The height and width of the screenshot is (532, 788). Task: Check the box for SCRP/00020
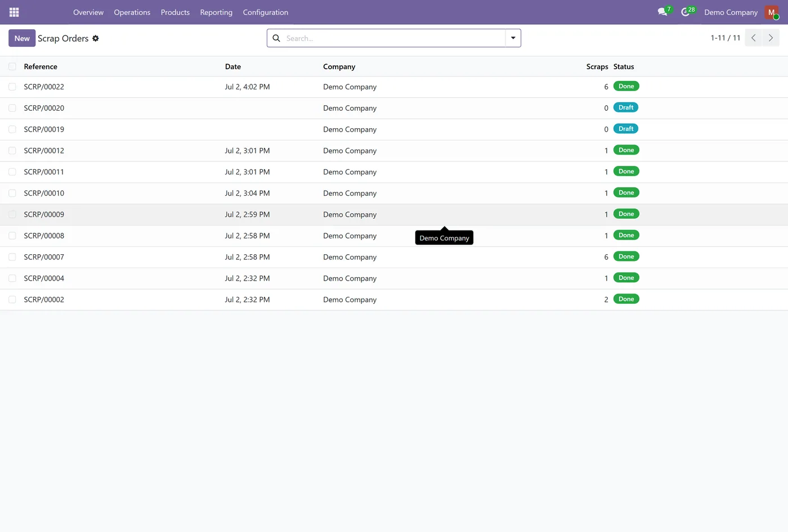point(12,108)
